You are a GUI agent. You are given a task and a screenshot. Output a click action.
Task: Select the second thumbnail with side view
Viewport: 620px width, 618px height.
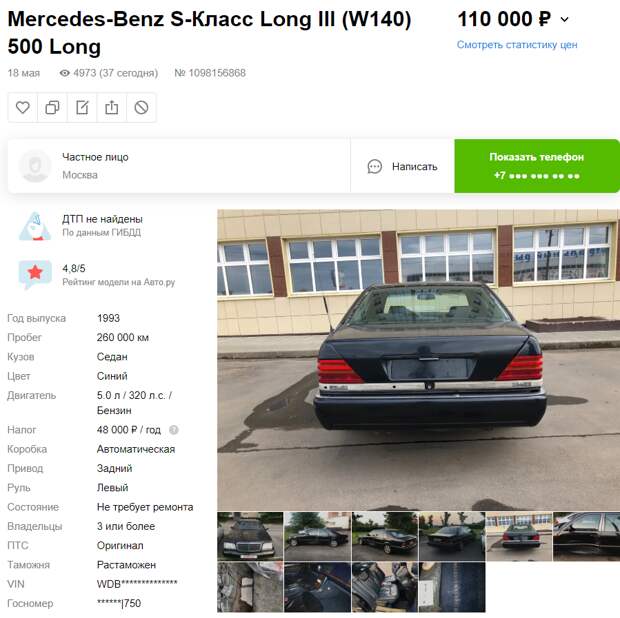(x=317, y=536)
